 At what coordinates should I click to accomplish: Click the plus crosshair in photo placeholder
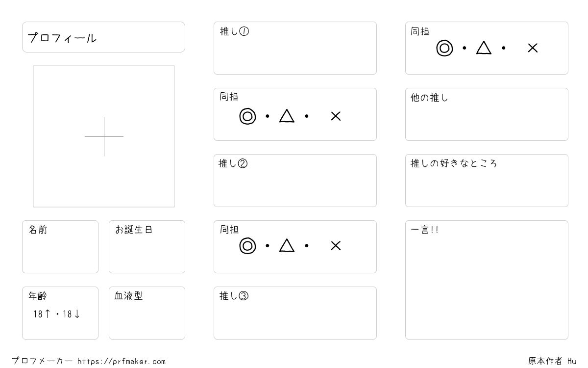point(104,136)
